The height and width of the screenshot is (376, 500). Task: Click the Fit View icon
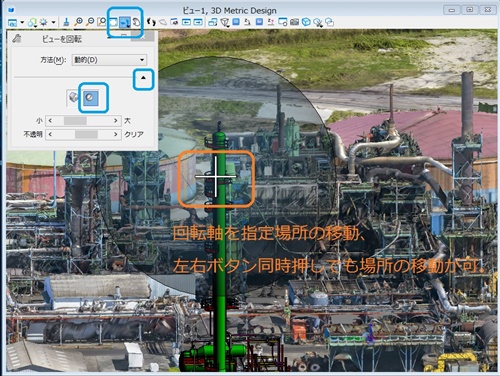pos(113,22)
